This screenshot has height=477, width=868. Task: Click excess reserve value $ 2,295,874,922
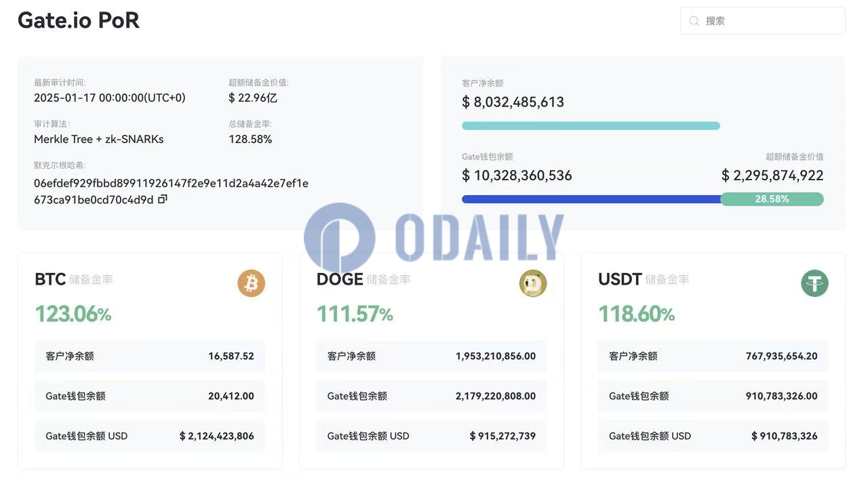pos(772,175)
